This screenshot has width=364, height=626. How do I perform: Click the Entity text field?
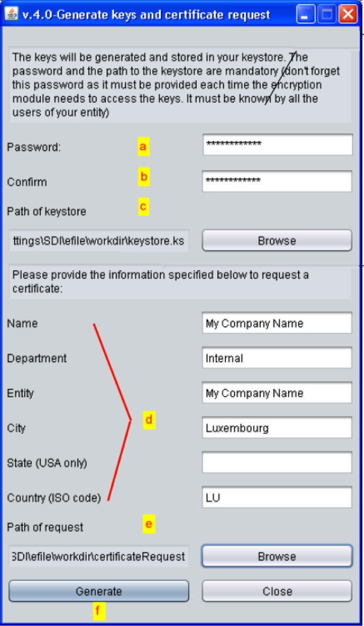277,393
